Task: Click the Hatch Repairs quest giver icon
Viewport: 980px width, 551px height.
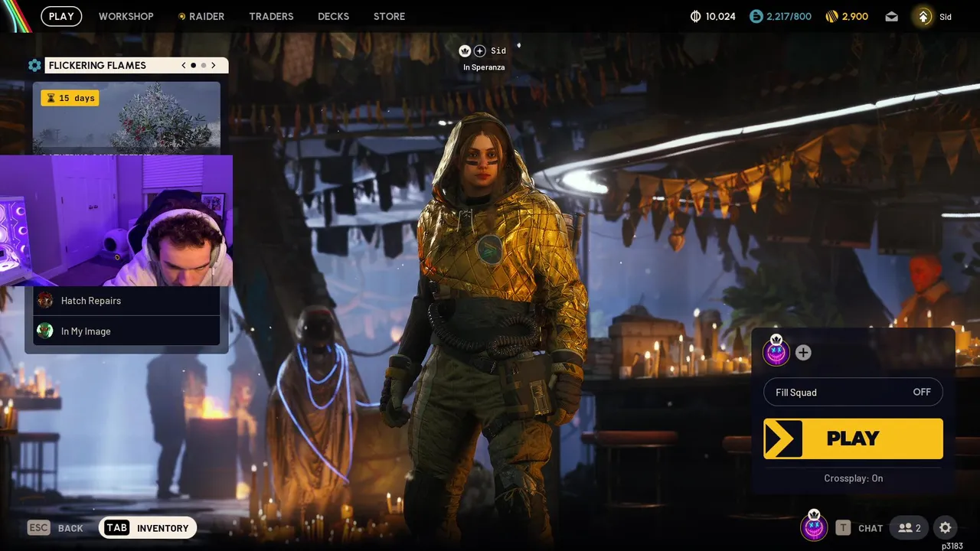Action: (45, 301)
